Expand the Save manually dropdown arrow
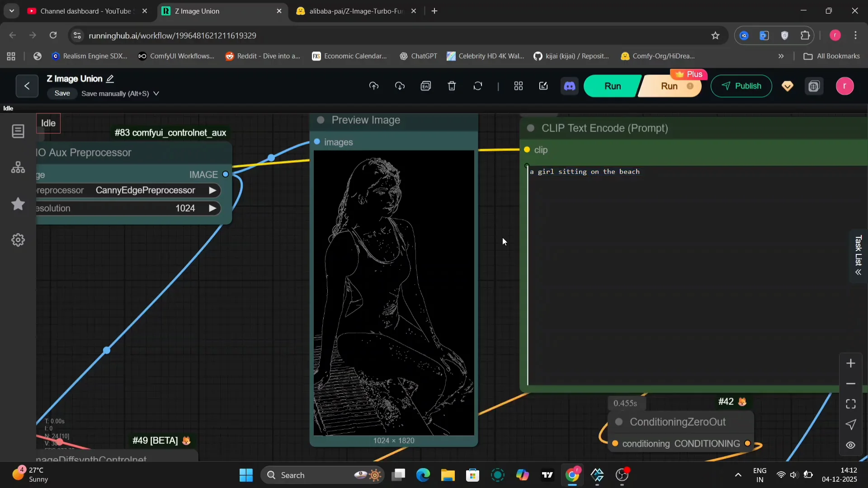868x488 pixels. click(x=156, y=94)
